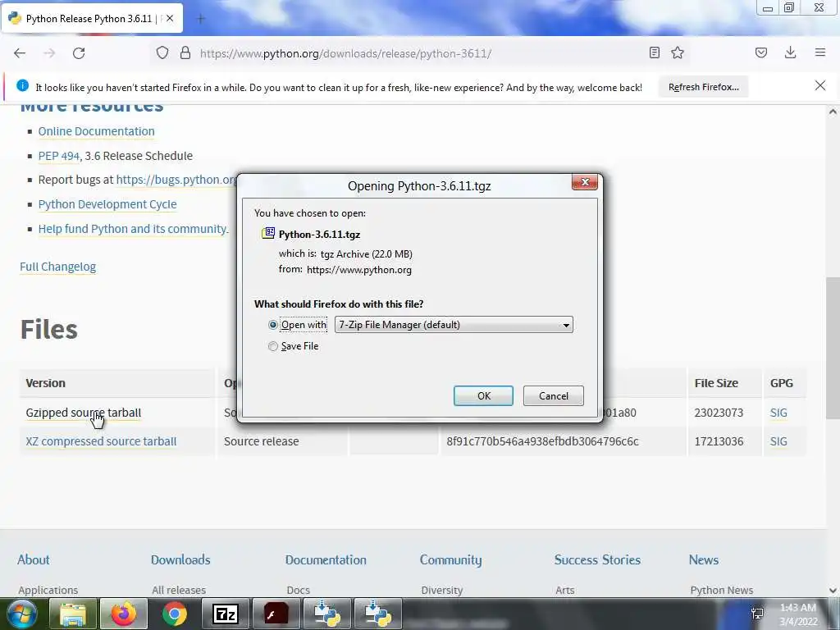Open Python Development Cycle link

pos(107,204)
